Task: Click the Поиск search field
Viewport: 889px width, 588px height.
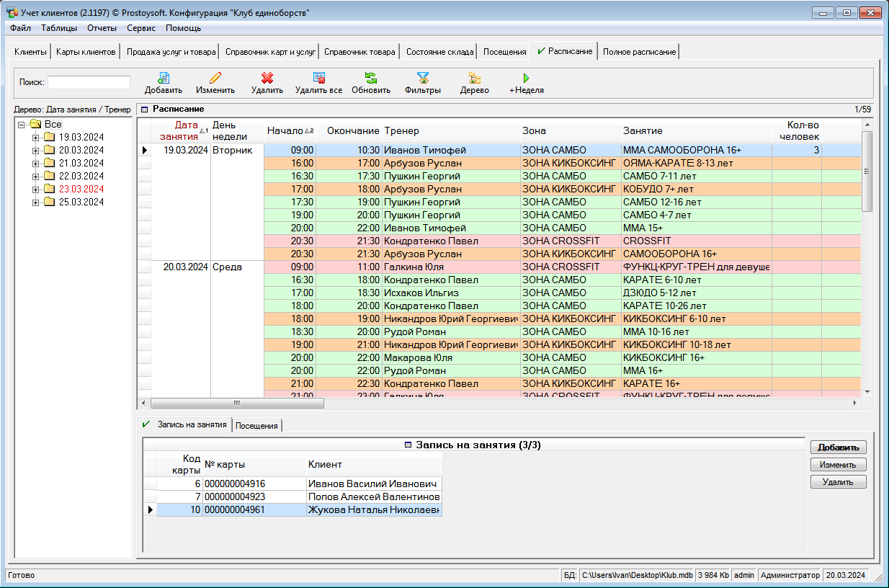Action: [x=89, y=82]
